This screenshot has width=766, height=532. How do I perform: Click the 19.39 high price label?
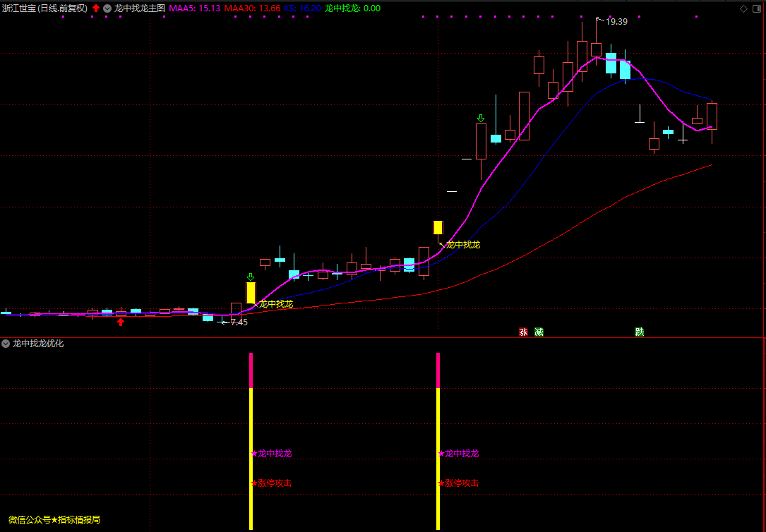(x=616, y=21)
